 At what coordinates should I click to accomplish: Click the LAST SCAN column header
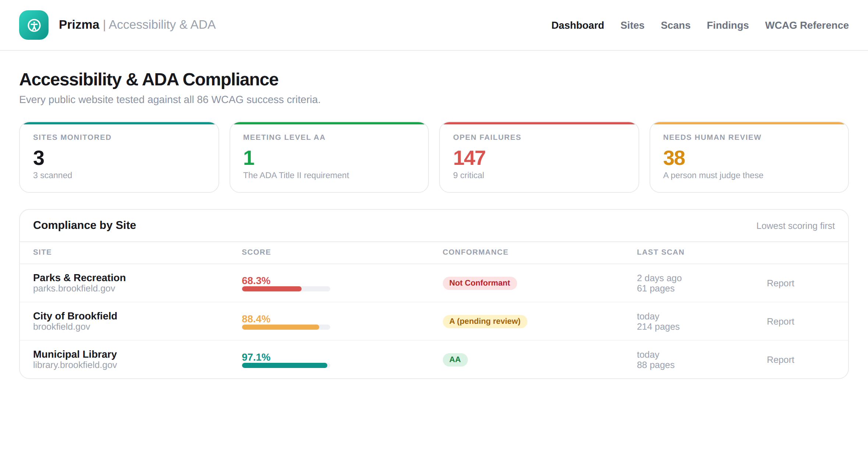(x=661, y=252)
